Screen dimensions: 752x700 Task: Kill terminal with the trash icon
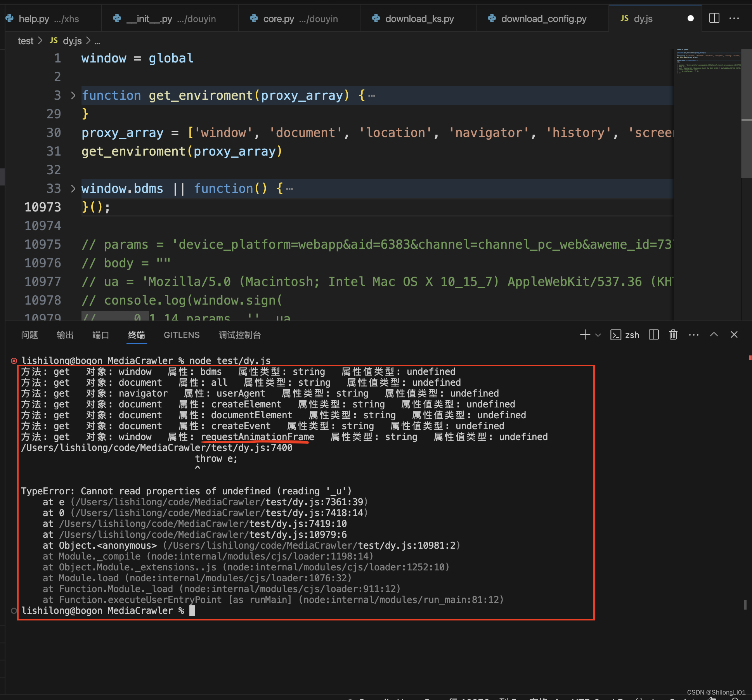pos(673,335)
